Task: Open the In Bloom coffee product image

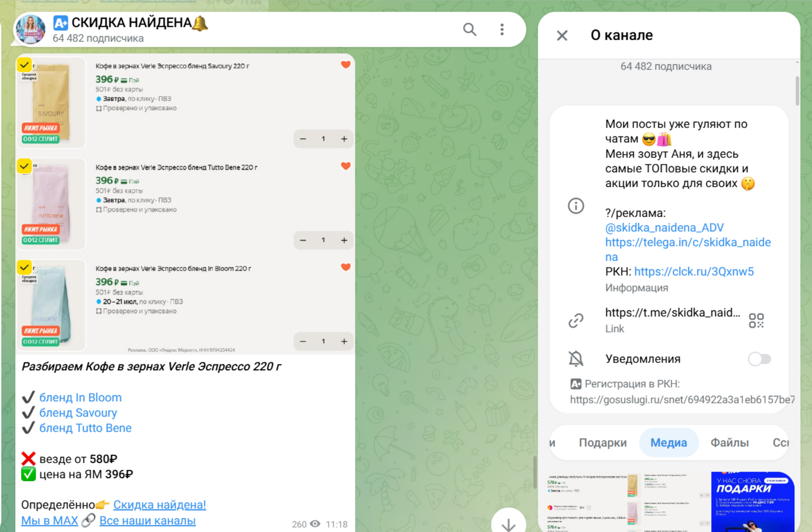Action: (51, 305)
